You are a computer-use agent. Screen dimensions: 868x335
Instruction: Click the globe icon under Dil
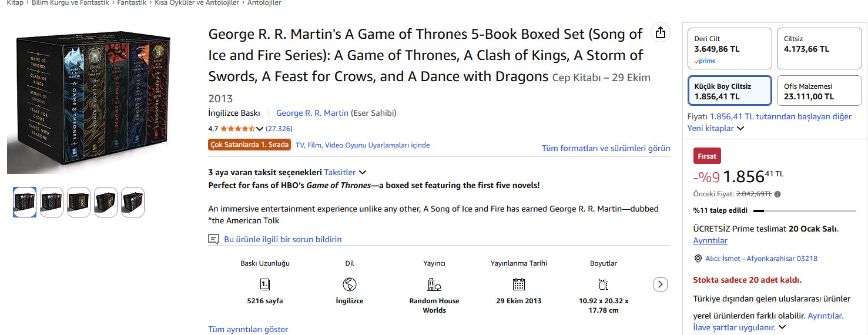[x=350, y=284]
